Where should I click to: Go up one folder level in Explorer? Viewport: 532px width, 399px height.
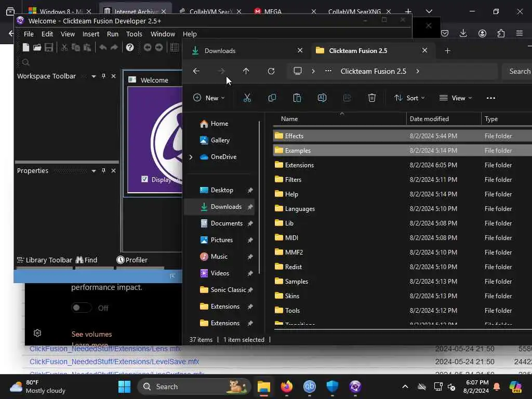246,71
